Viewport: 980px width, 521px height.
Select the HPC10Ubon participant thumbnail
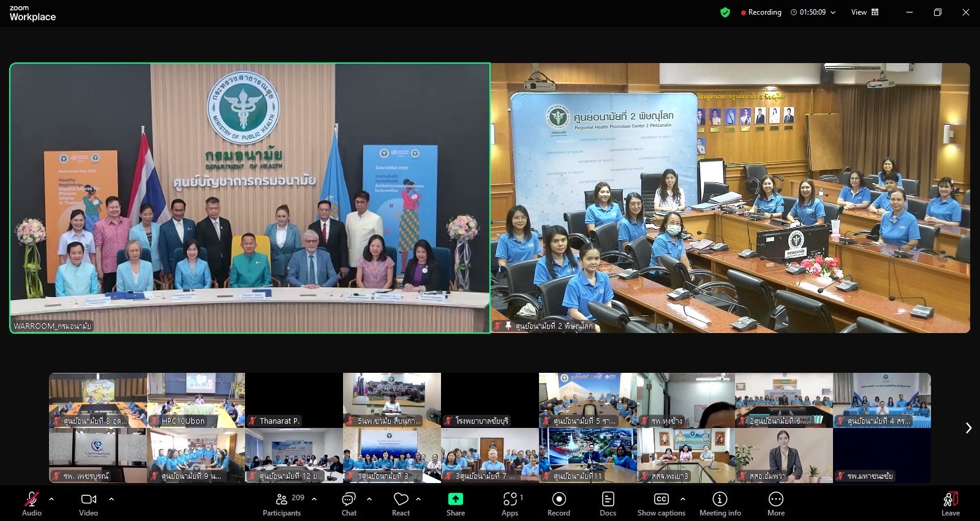point(196,400)
